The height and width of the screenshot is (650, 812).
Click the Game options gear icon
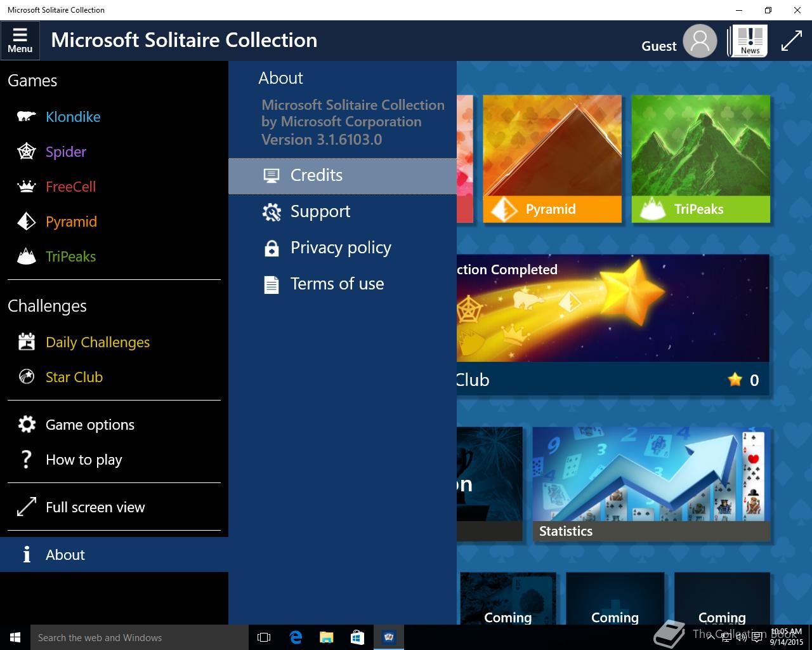26,425
